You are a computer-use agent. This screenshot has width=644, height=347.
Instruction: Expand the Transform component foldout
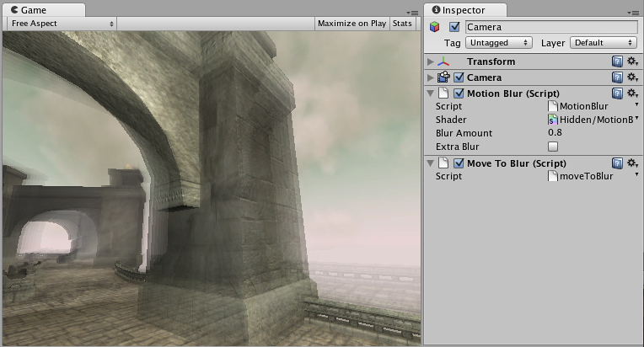pos(431,61)
